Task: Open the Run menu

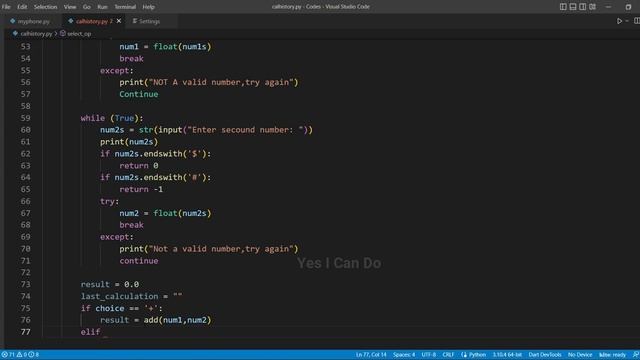Action: [102, 7]
